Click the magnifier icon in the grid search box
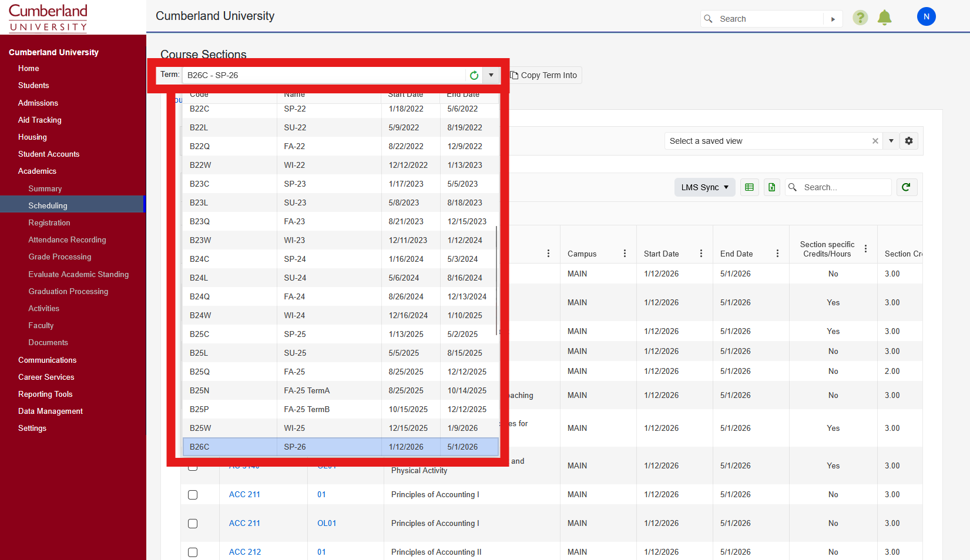 click(793, 187)
